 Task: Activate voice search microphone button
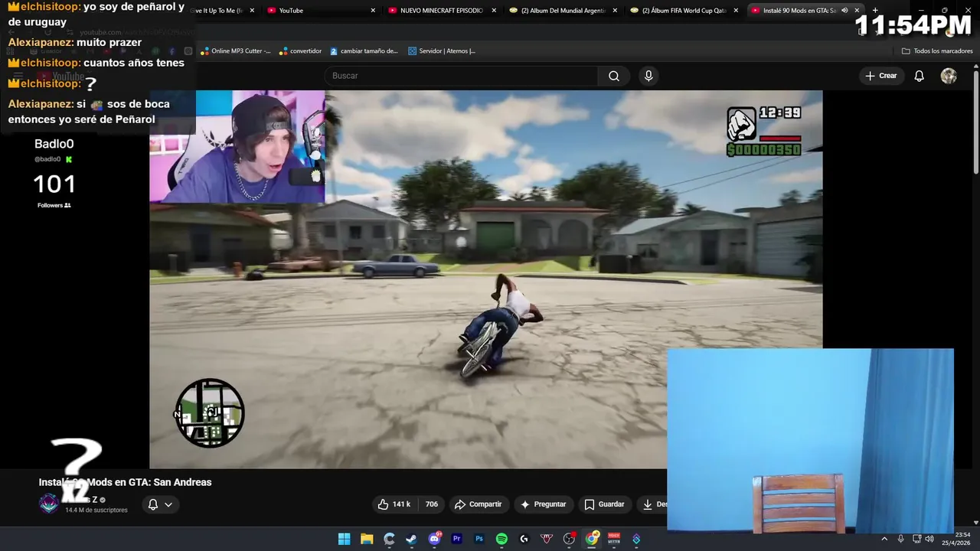[648, 76]
